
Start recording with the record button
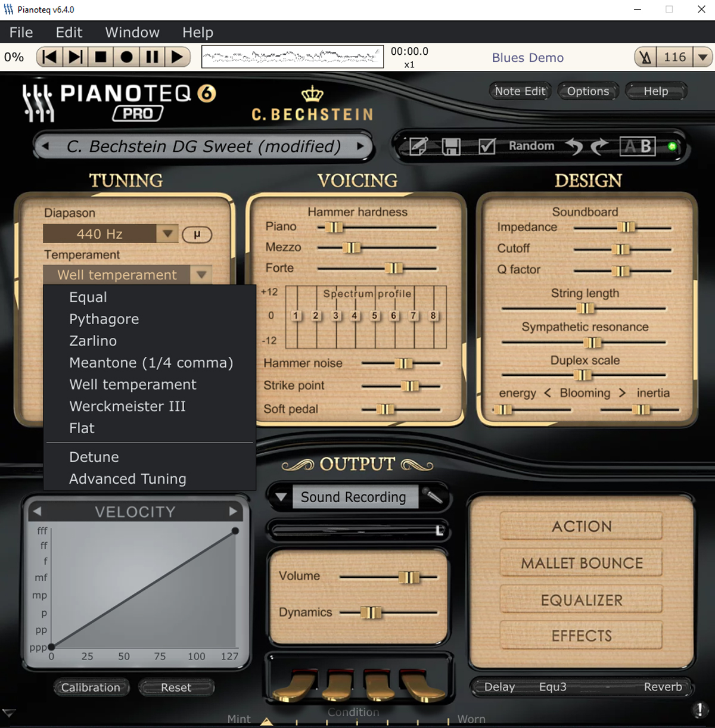tap(126, 57)
